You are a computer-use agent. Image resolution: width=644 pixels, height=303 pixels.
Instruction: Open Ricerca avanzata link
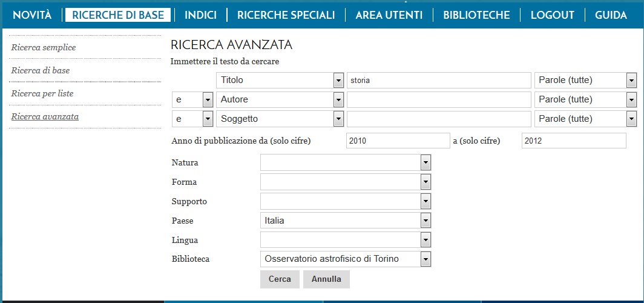click(45, 116)
